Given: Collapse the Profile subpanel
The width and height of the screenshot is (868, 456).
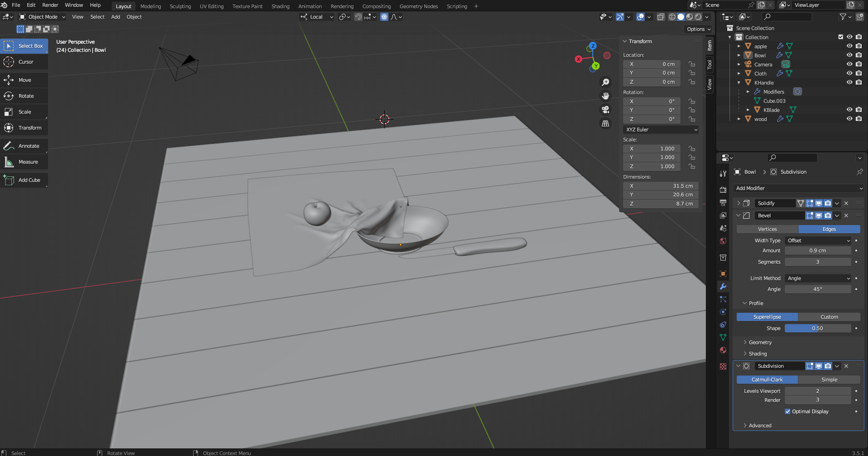Looking at the screenshot, I should click(x=756, y=303).
